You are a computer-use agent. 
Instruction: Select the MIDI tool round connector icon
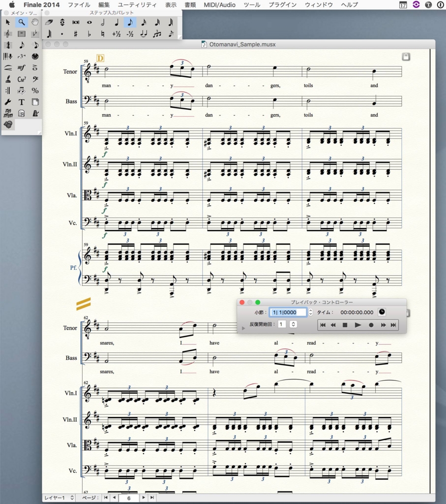[x=35, y=57]
